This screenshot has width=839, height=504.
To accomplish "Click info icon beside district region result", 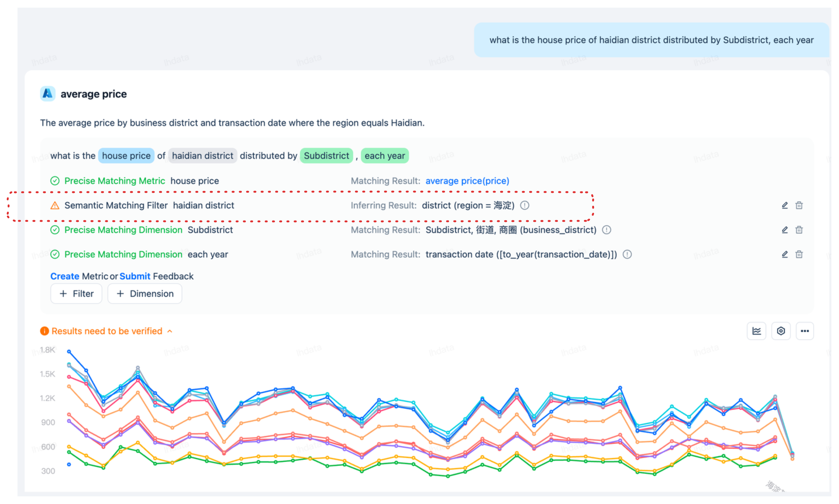I will 525,205.
